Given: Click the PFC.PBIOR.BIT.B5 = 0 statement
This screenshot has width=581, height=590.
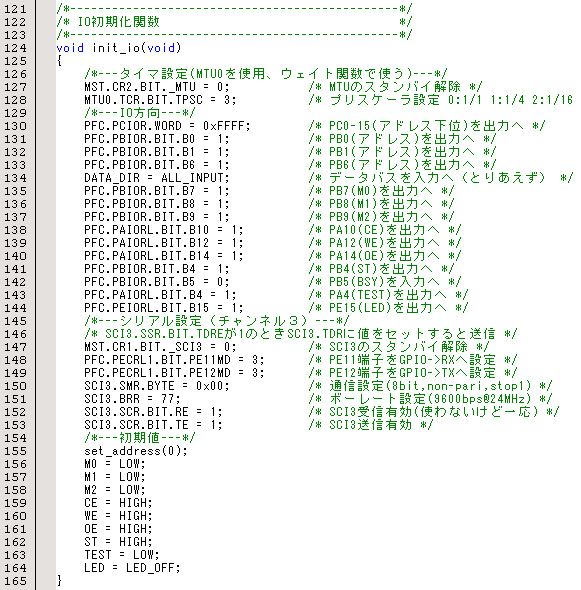Looking at the screenshot, I should pyautogui.click(x=157, y=282).
